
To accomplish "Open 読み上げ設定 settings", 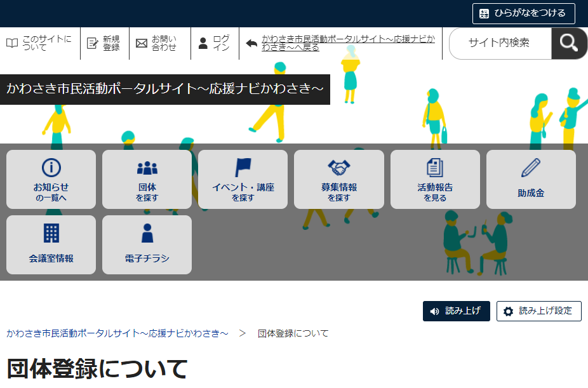I will tap(538, 311).
